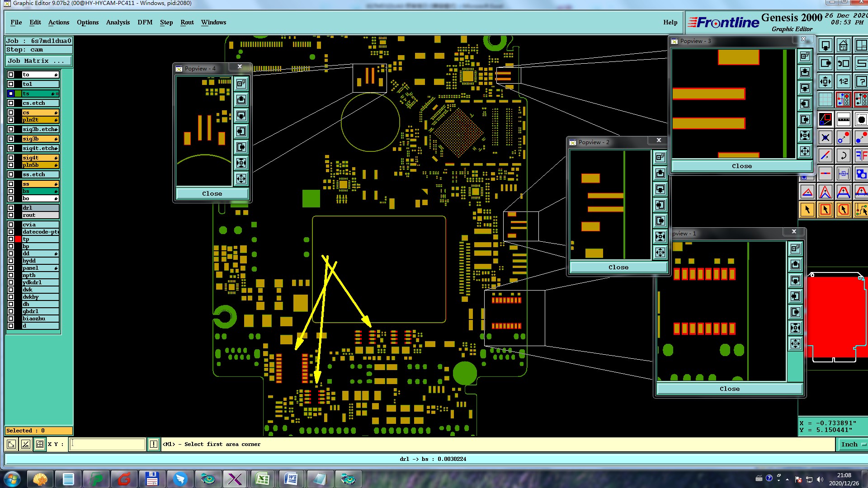The width and height of the screenshot is (868, 488).
Task: Enable display checkbox for drl layer
Action: point(11,208)
